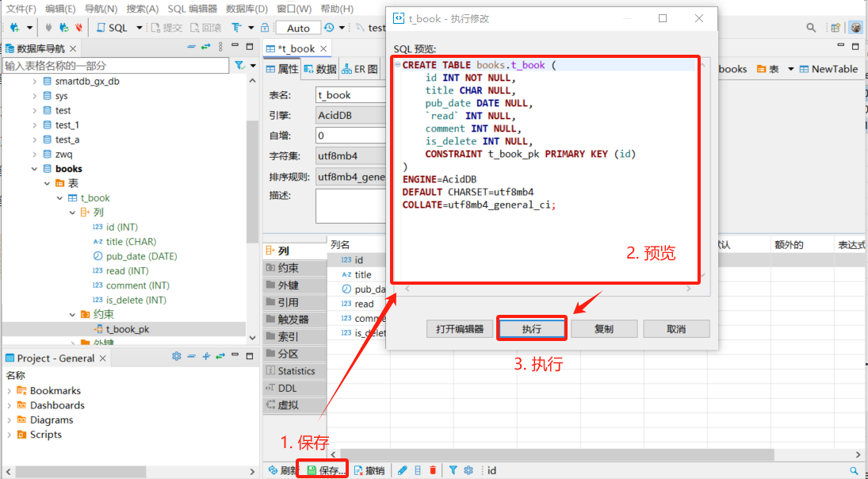Click the search magnifier in top toolbar
The image size is (868, 479).
click(811, 28)
